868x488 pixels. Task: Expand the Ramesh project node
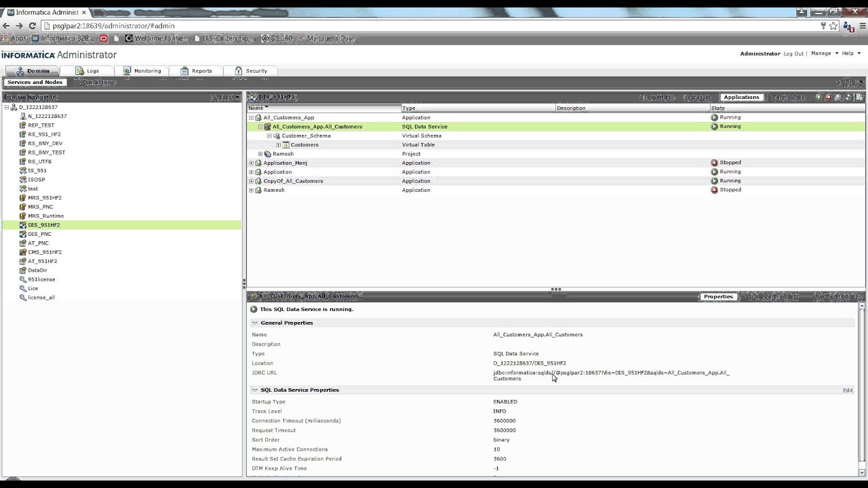point(260,154)
